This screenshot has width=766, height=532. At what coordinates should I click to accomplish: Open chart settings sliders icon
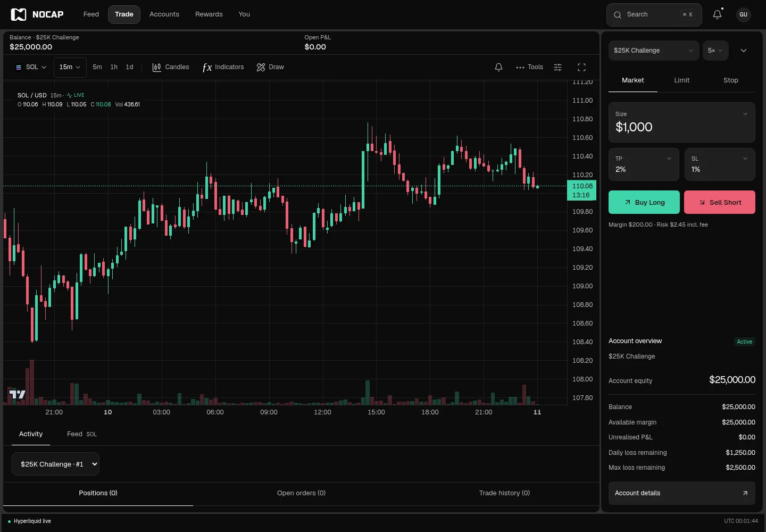tap(557, 67)
